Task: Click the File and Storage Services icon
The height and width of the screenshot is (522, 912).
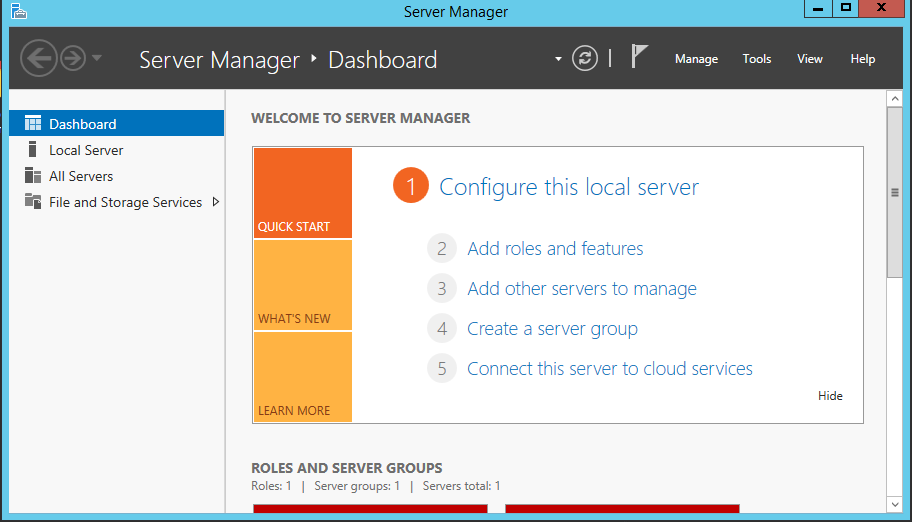Action: 33,201
